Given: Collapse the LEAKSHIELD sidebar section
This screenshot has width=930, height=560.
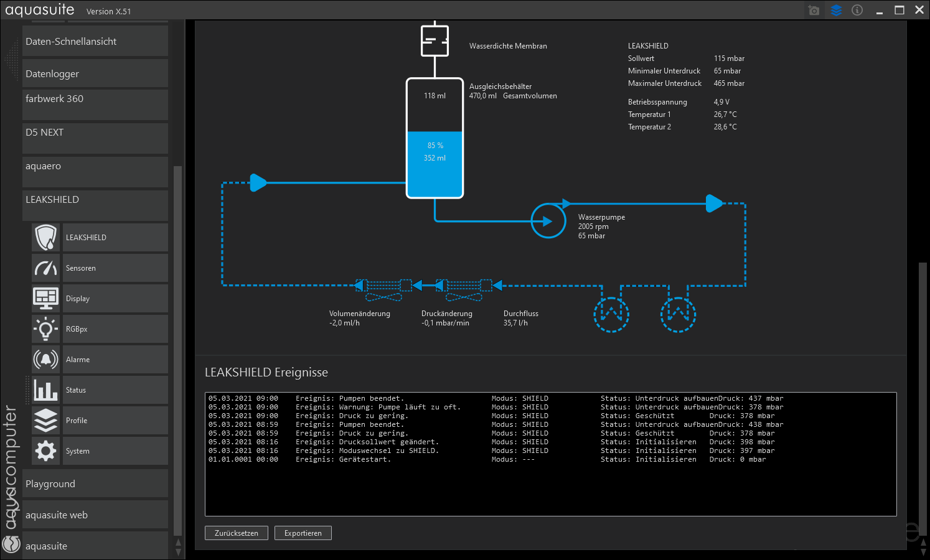Looking at the screenshot, I should [x=95, y=205].
